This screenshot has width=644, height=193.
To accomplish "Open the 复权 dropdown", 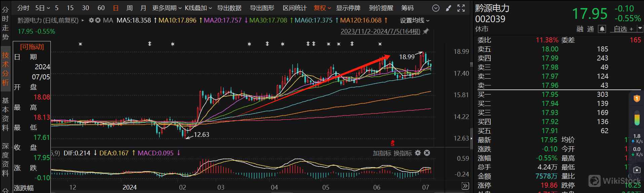I will [x=322, y=8].
